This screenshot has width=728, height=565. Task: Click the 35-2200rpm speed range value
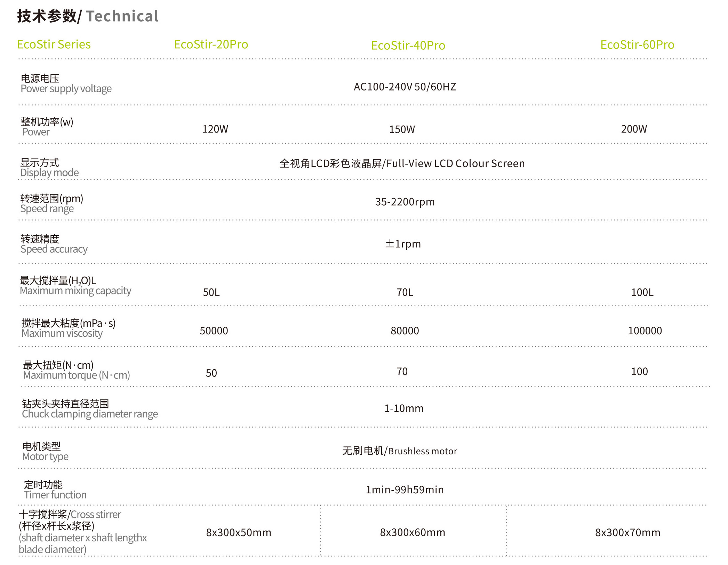pyautogui.click(x=405, y=202)
